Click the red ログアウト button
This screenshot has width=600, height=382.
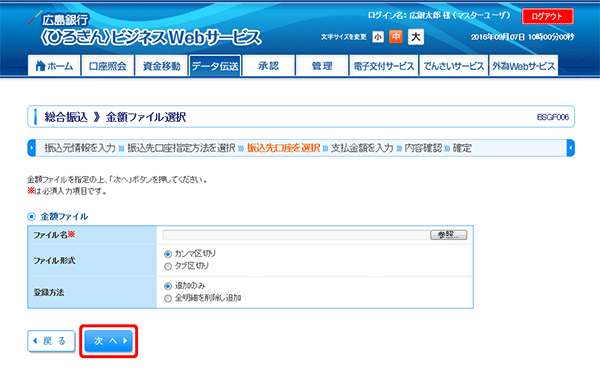pyautogui.click(x=548, y=16)
